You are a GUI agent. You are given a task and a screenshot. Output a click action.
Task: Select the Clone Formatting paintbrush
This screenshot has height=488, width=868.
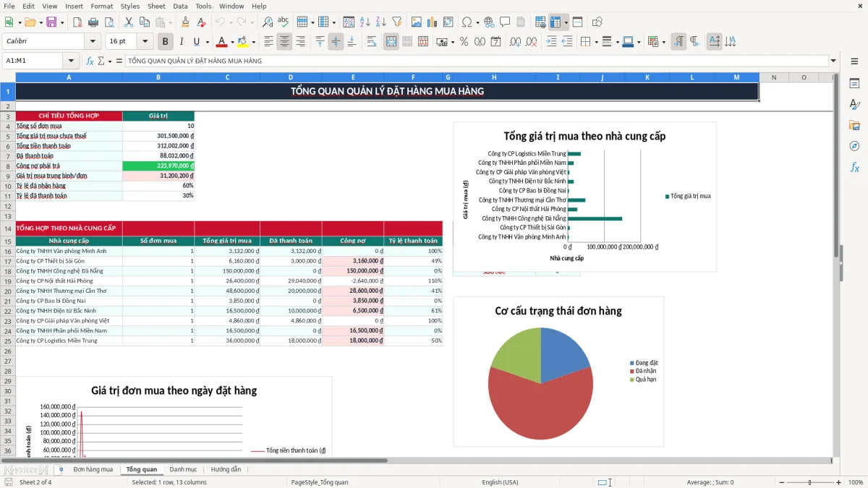pos(185,22)
